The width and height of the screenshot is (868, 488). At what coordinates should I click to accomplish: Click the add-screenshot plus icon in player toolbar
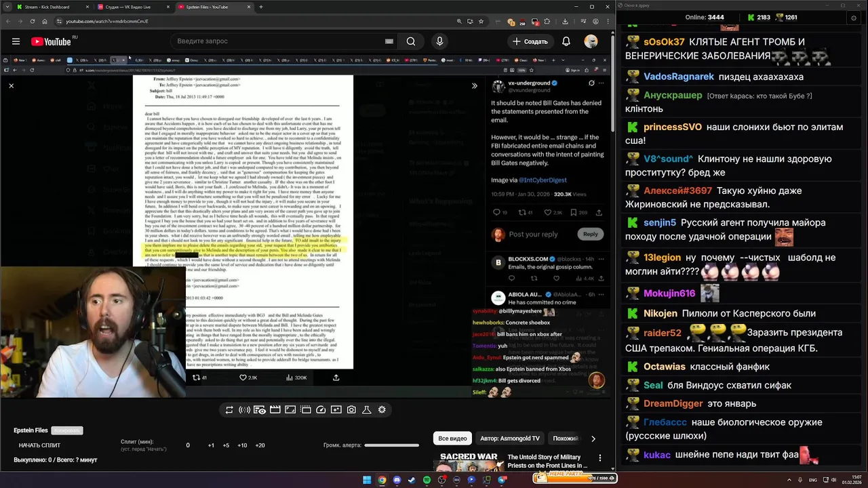point(336,409)
